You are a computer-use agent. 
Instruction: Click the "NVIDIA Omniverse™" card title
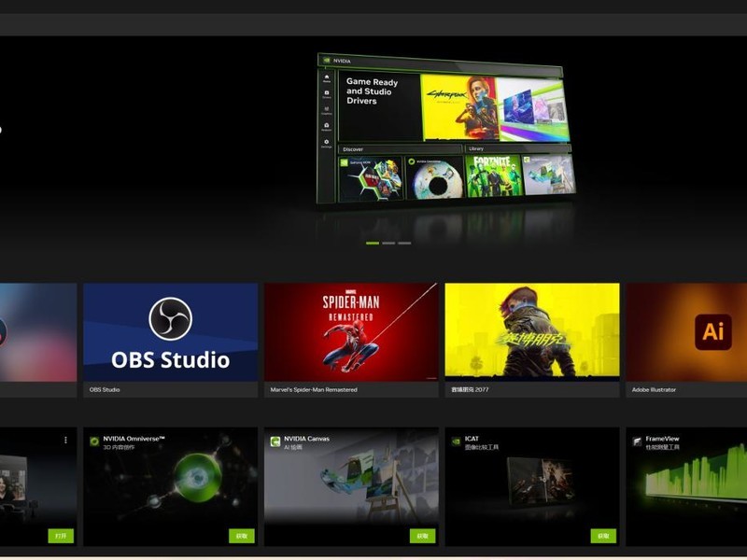pyautogui.click(x=134, y=439)
